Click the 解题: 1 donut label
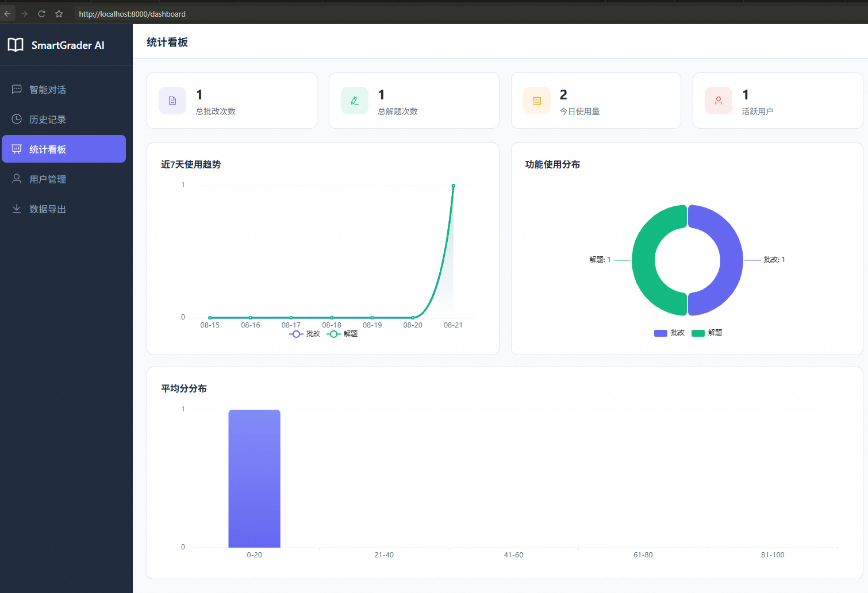The height and width of the screenshot is (593, 868). [x=600, y=260]
